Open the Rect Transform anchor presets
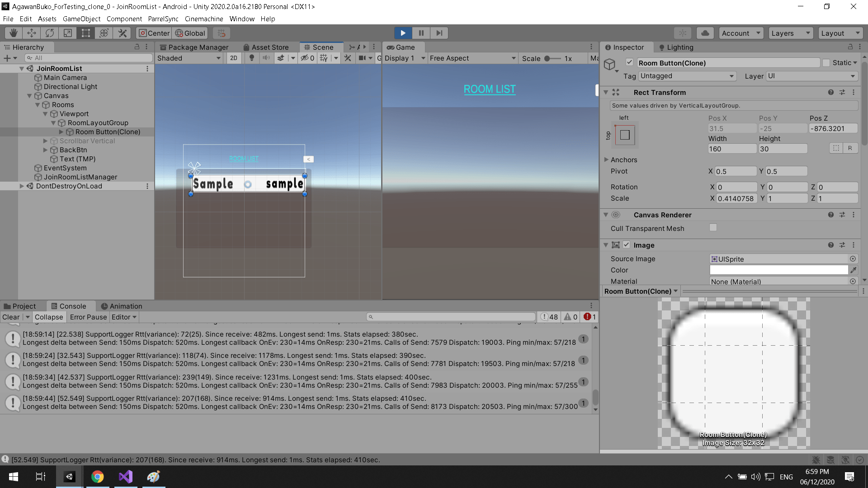Screen dimensions: 868x488 click(x=625, y=135)
